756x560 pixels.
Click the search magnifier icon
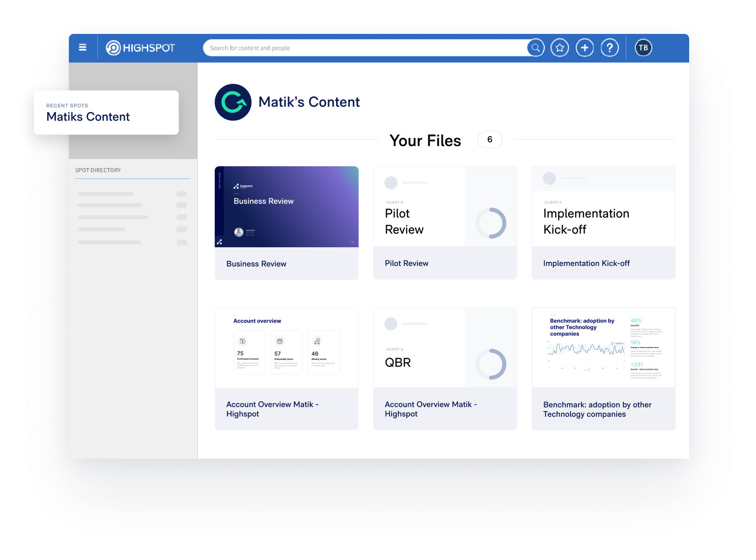click(536, 48)
